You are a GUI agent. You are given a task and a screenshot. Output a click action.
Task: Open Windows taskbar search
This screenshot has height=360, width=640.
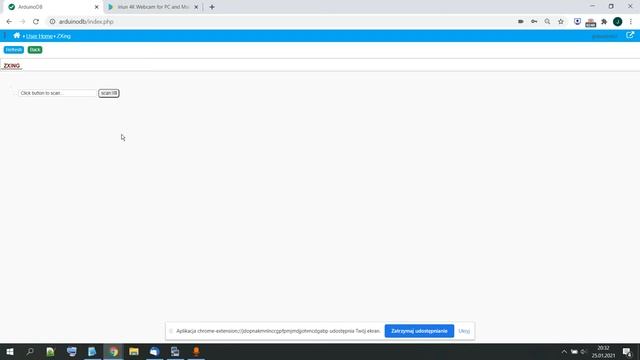click(30, 351)
